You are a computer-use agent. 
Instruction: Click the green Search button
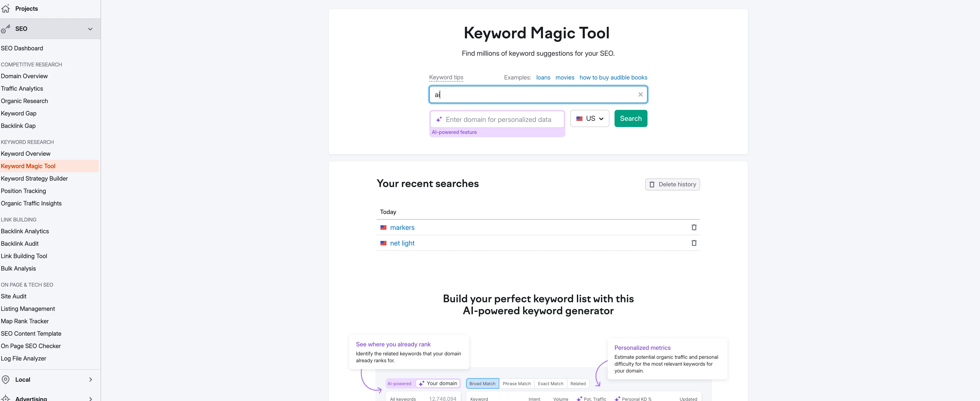631,119
